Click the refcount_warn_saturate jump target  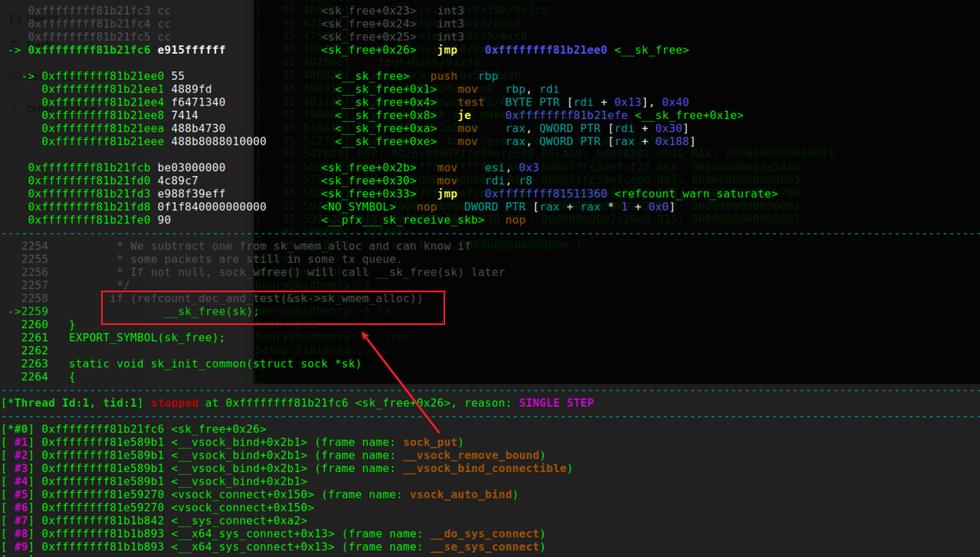[696, 194]
